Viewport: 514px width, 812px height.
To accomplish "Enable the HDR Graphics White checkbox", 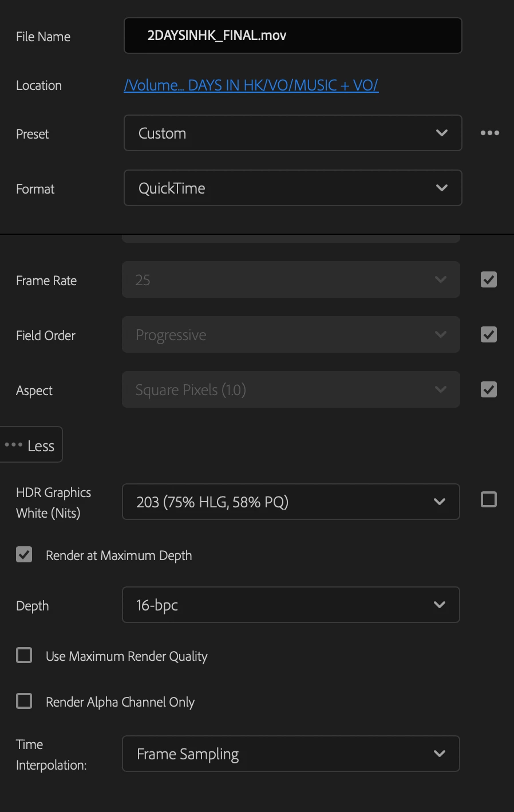I will click(489, 499).
